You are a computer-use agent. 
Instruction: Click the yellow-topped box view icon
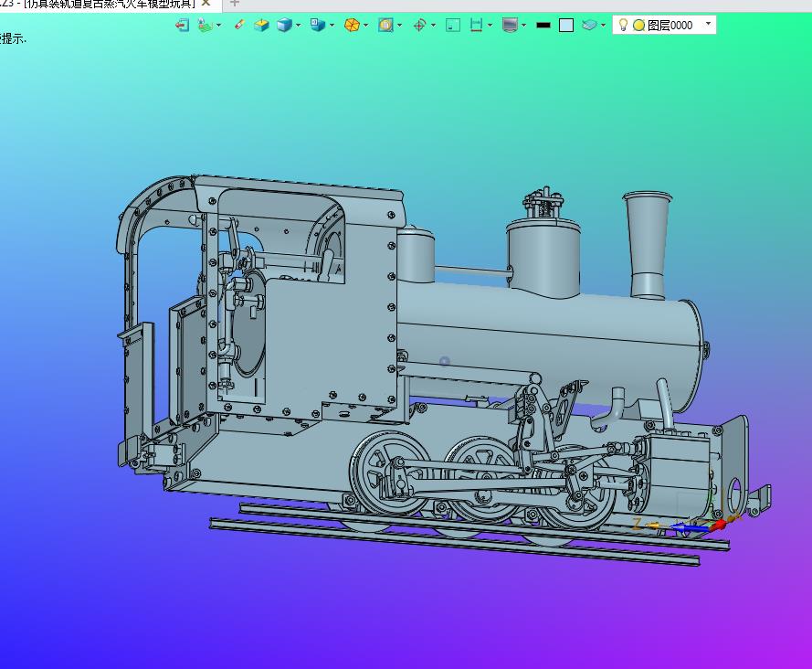[x=261, y=26]
